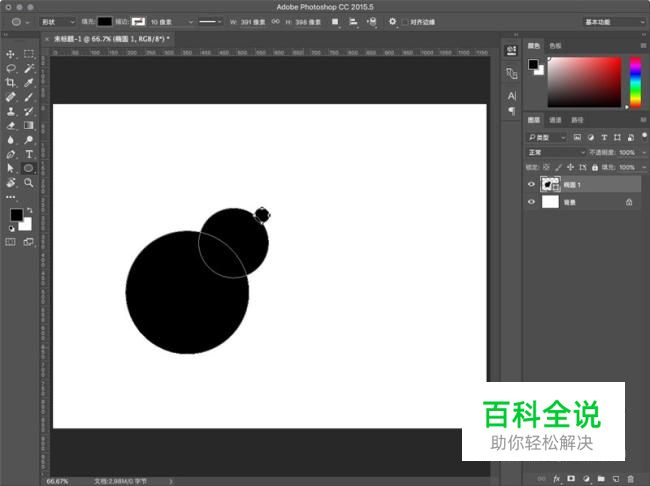The width and height of the screenshot is (650, 486).
Task: Expand the 正常 blend mode dropdown
Action: tap(557, 152)
